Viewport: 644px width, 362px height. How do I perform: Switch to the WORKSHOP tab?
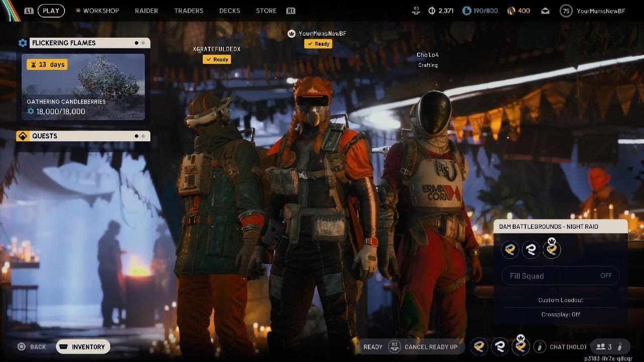[101, 11]
